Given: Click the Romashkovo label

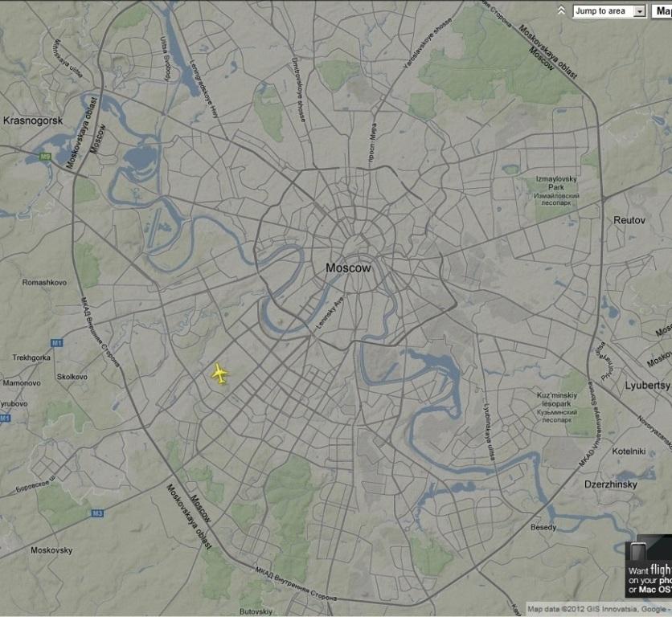Looking at the screenshot, I should coord(44,282).
